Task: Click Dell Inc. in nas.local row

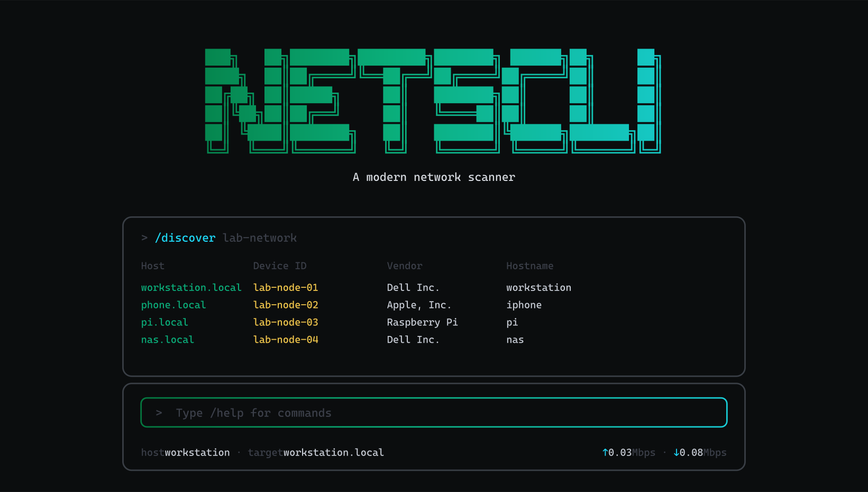Action: (x=413, y=340)
